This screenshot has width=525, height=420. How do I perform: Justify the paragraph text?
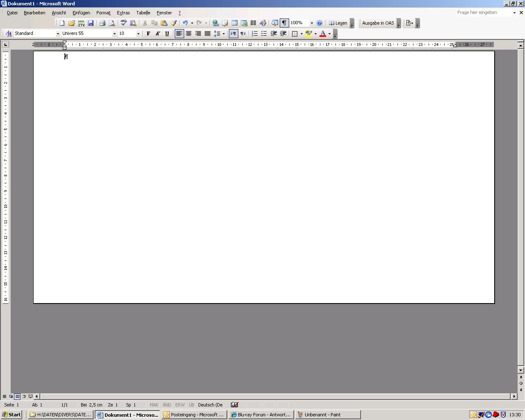[x=208, y=34]
